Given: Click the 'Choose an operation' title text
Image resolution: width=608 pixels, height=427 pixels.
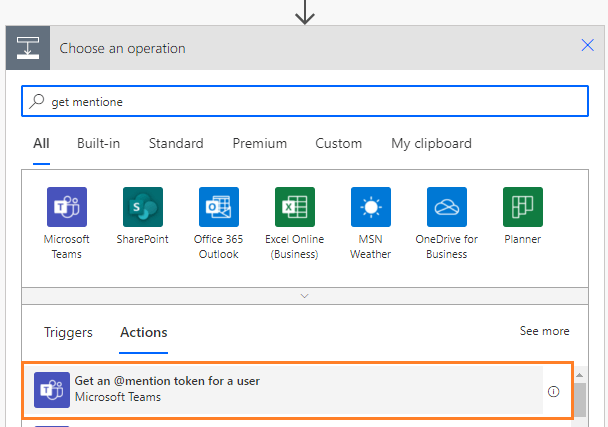Looking at the screenshot, I should click(x=122, y=48).
